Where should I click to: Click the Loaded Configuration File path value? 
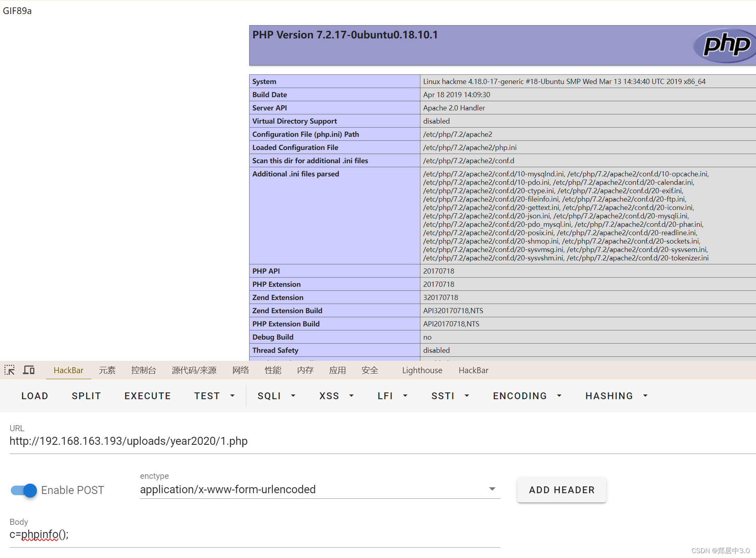pos(470,148)
